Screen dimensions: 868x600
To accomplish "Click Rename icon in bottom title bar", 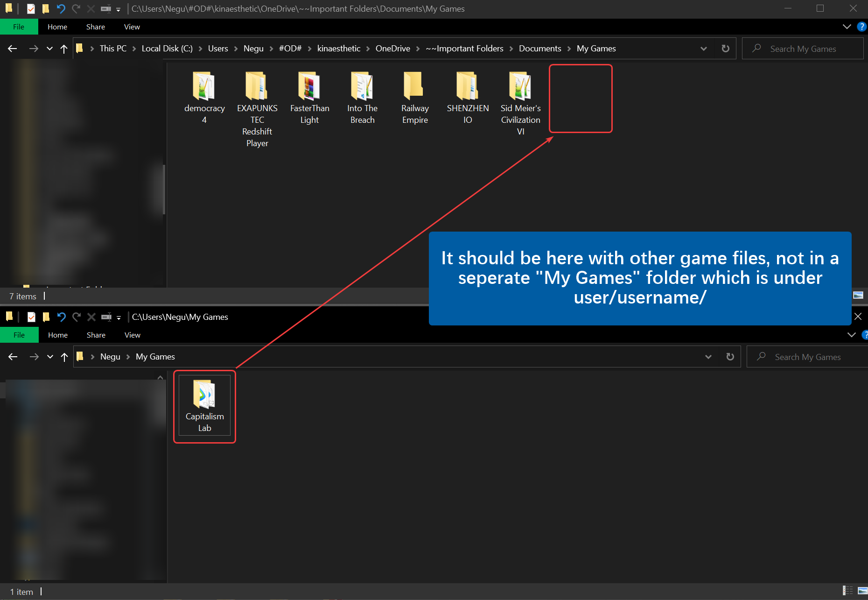I will (x=106, y=317).
